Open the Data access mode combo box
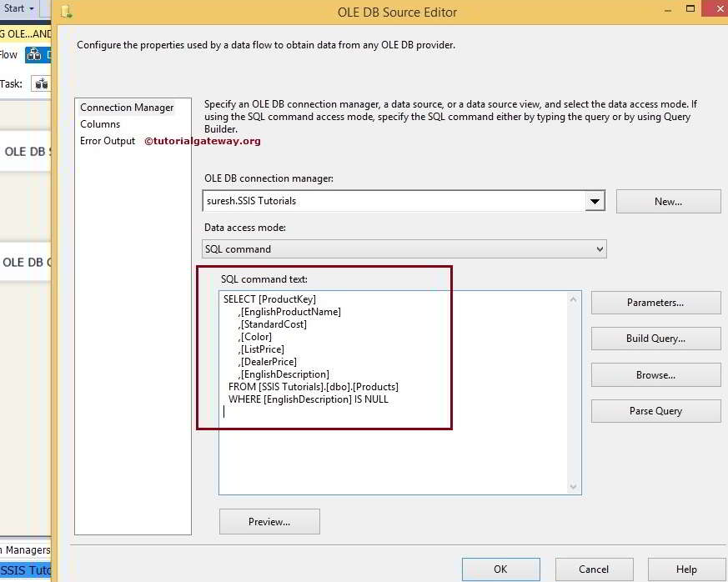 pos(404,248)
